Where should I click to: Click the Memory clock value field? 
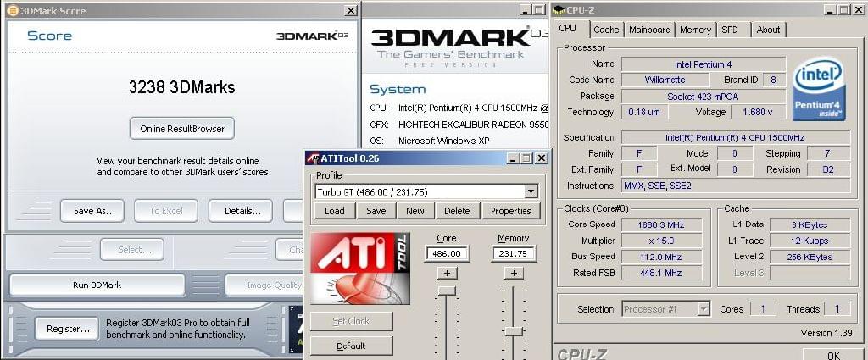pyautogui.click(x=513, y=253)
